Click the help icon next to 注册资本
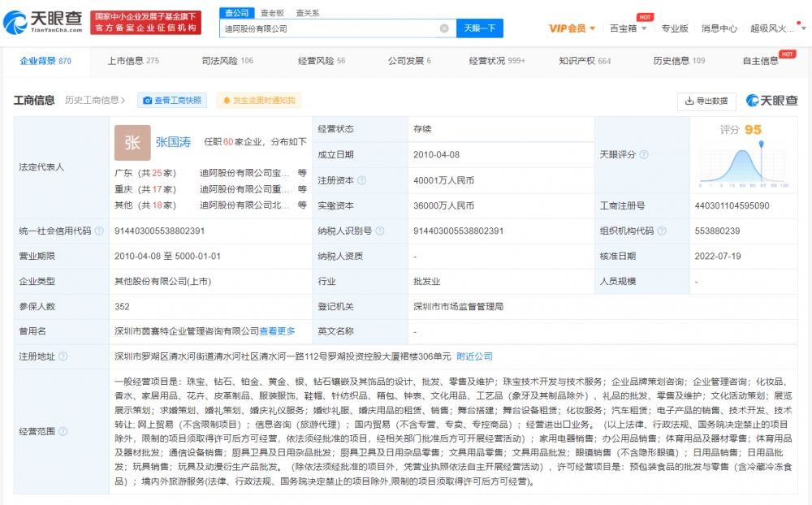 362,180
